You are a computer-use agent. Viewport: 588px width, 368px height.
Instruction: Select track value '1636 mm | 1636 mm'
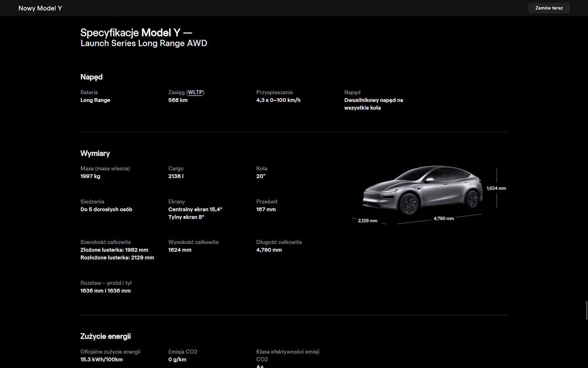click(x=105, y=291)
